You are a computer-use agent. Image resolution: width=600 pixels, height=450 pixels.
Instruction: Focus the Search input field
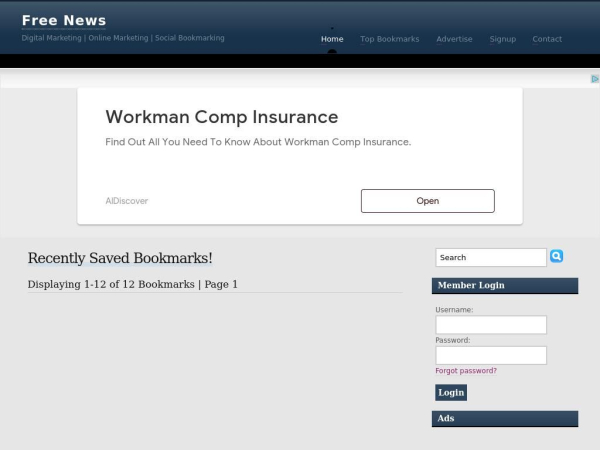coord(490,257)
